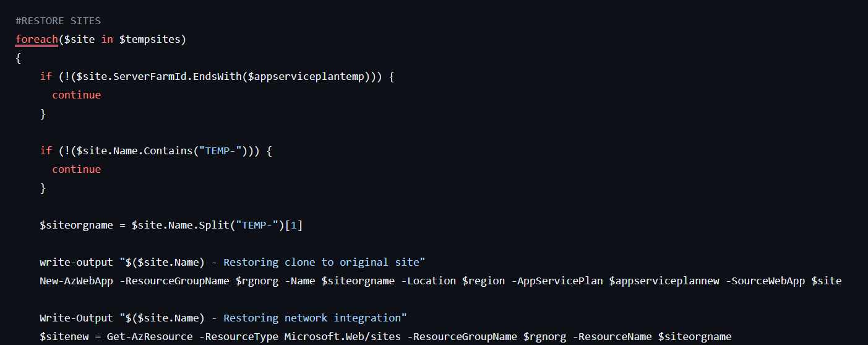
Task: Click the underlined foreach keyword
Action: click(x=37, y=39)
